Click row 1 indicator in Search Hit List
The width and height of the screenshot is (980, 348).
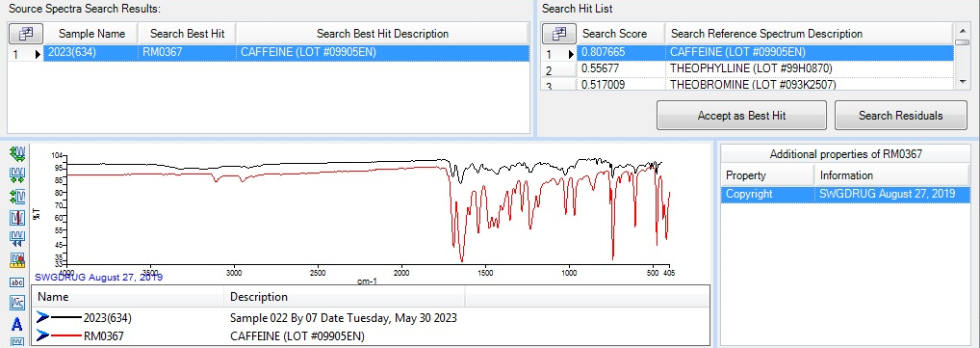tap(558, 53)
